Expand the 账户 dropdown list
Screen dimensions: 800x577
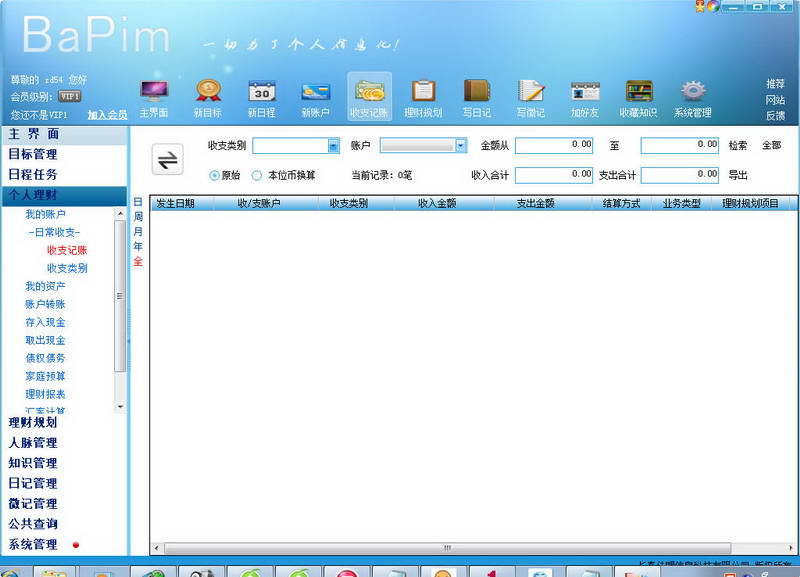point(461,146)
